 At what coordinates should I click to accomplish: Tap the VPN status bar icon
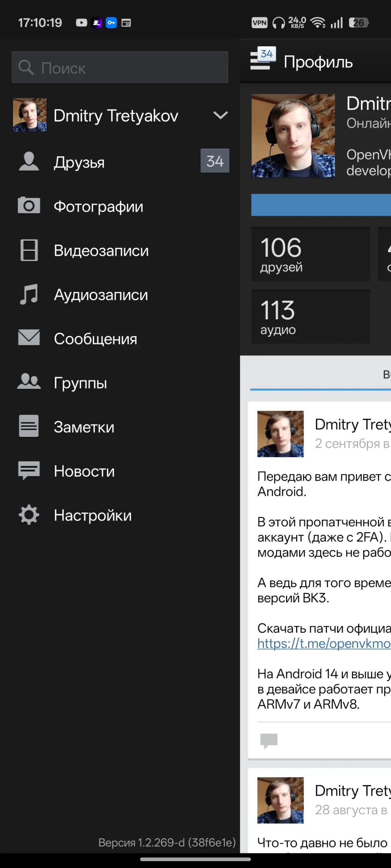(x=259, y=23)
